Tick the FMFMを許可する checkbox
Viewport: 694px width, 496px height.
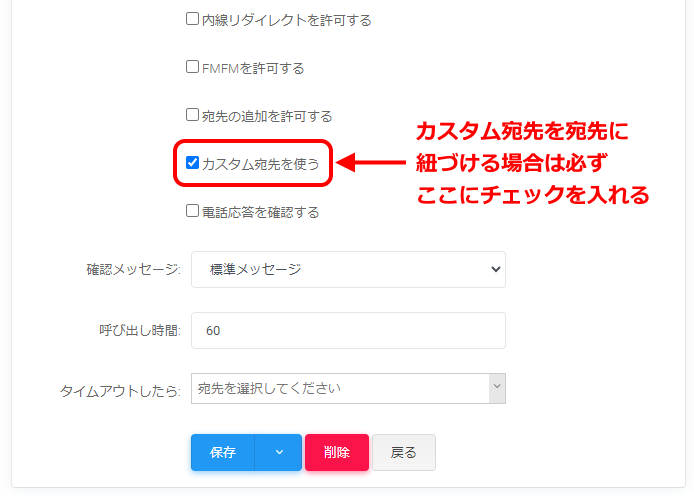click(x=193, y=67)
